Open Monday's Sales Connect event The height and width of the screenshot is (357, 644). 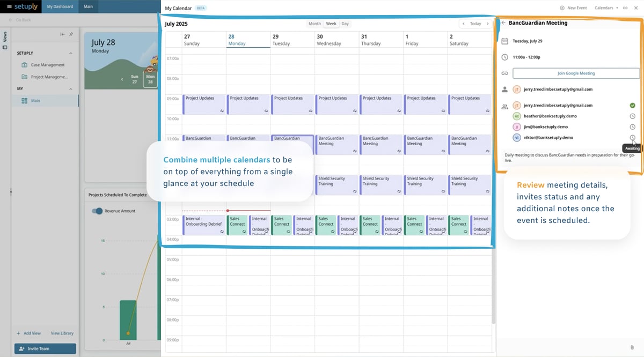237,225
